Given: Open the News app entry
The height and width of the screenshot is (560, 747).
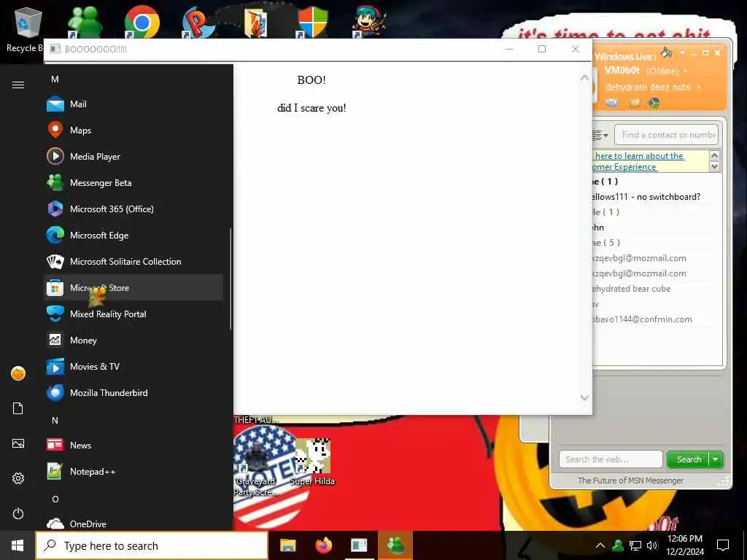Looking at the screenshot, I should (x=133, y=446).
